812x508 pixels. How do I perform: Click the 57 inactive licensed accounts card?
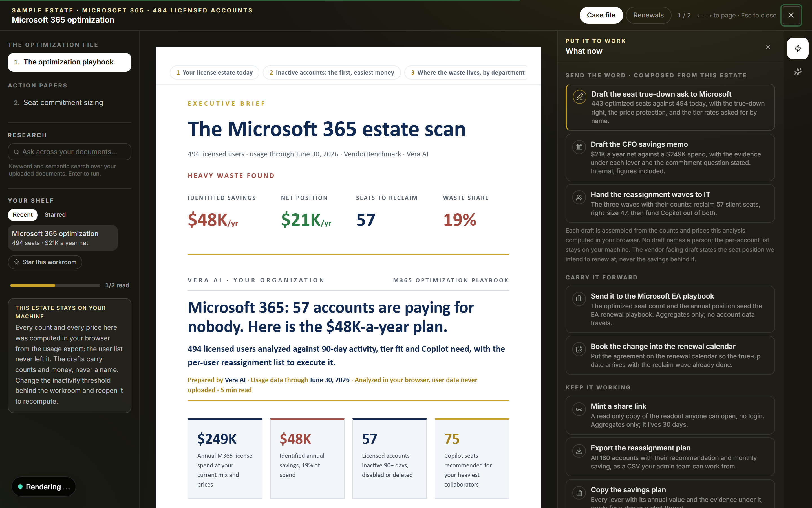(390, 459)
